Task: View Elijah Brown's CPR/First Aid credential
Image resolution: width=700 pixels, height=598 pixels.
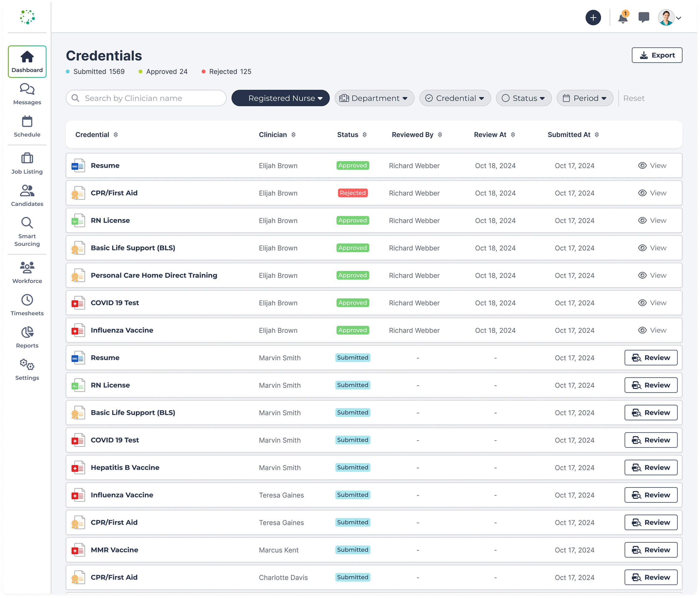Action: [652, 193]
